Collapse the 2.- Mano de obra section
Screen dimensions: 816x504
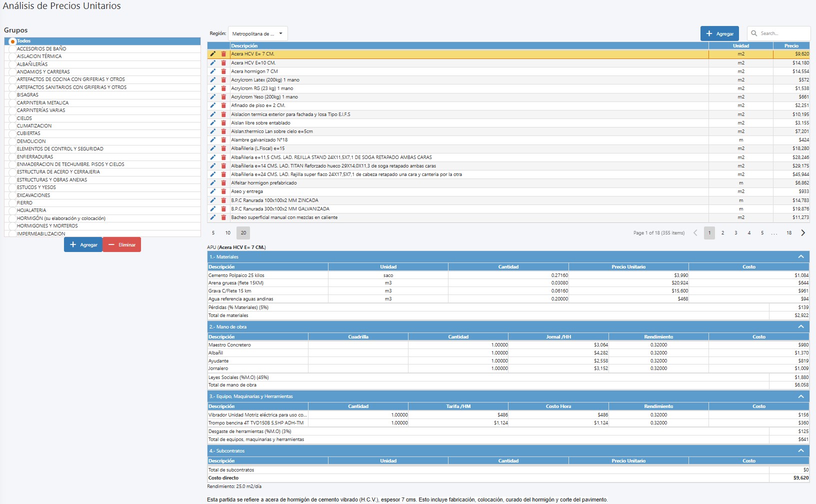[x=800, y=327]
